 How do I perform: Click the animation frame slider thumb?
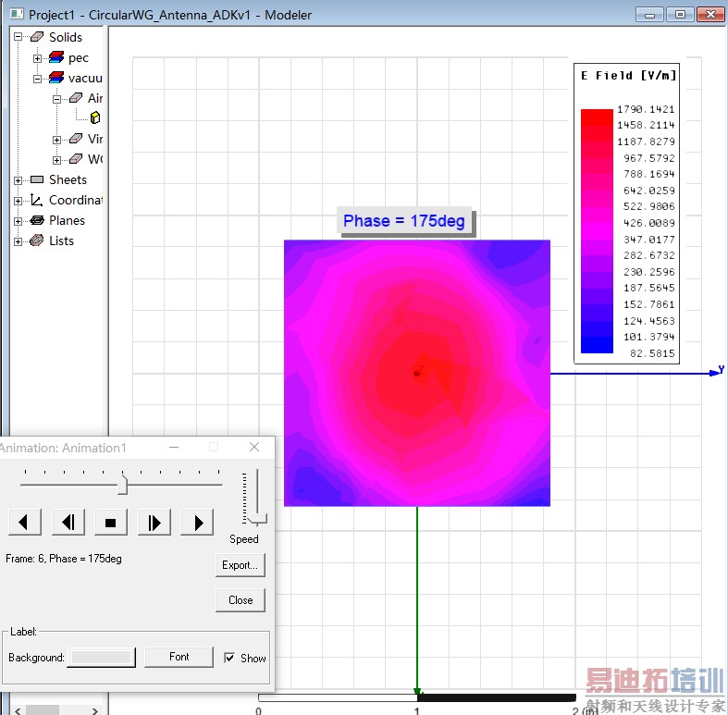coord(122,484)
